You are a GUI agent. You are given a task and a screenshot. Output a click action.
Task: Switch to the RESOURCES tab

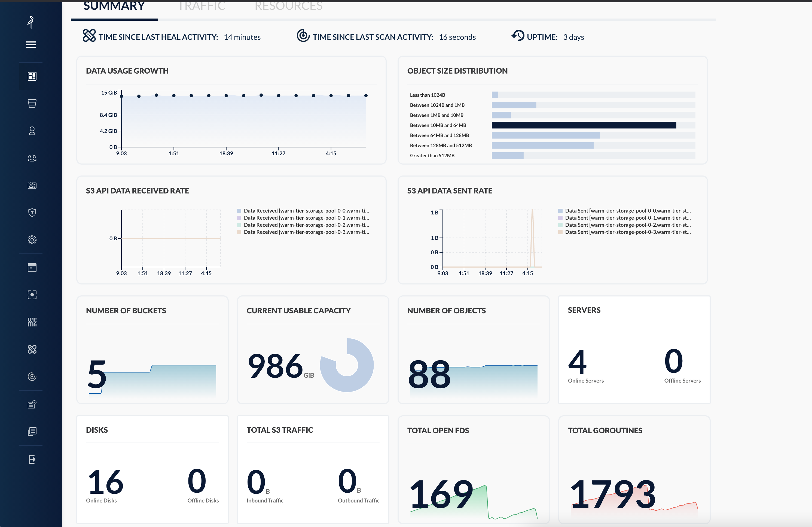point(288,6)
